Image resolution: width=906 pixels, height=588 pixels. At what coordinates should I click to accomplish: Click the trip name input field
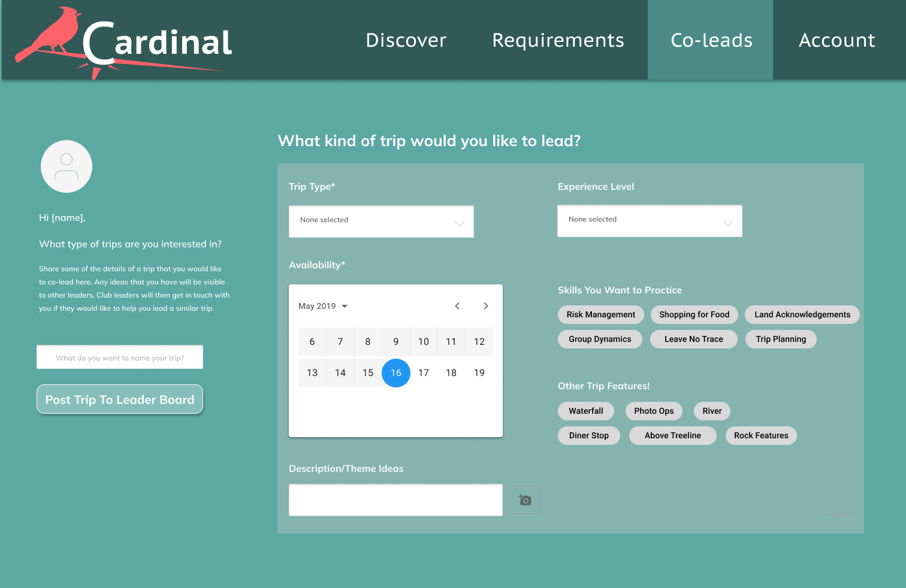(x=120, y=357)
